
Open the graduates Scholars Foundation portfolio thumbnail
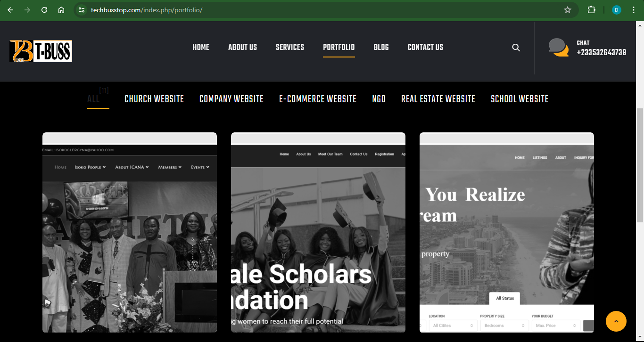tap(318, 233)
